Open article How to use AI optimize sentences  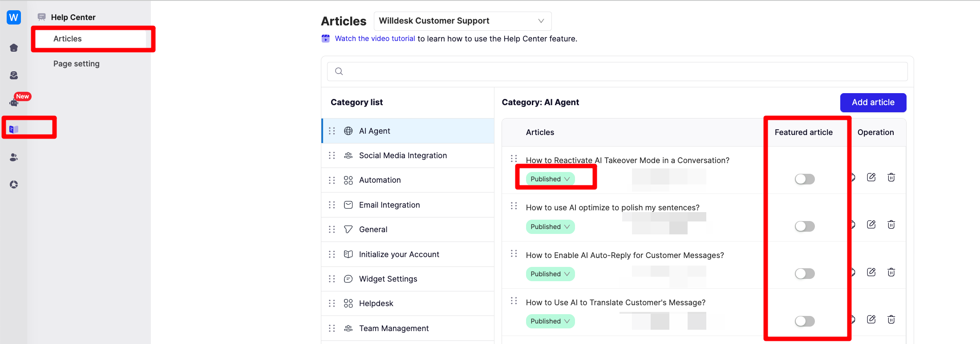pyautogui.click(x=613, y=208)
